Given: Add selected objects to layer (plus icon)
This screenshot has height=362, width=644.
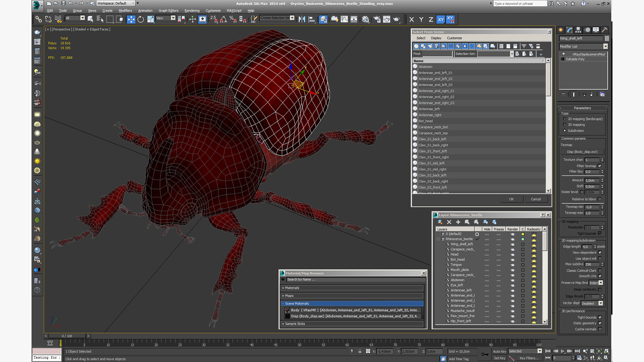Looking at the screenshot, I should tap(458, 222).
